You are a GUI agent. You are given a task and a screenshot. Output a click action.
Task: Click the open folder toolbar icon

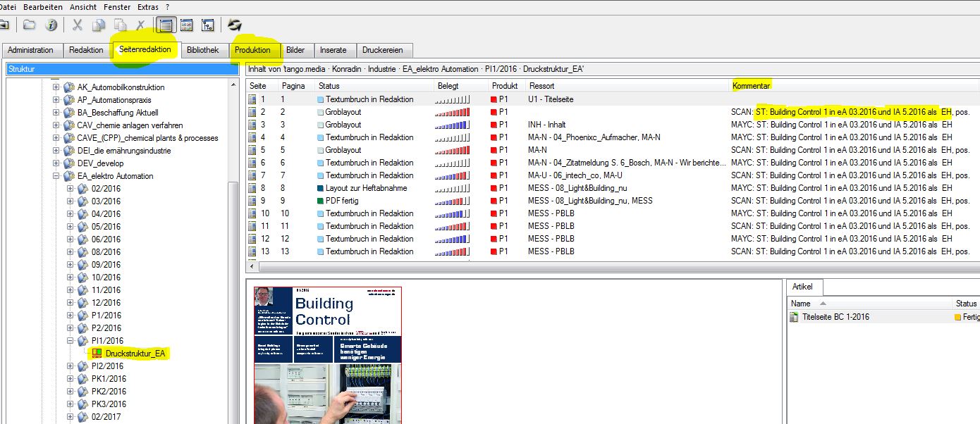29,25
